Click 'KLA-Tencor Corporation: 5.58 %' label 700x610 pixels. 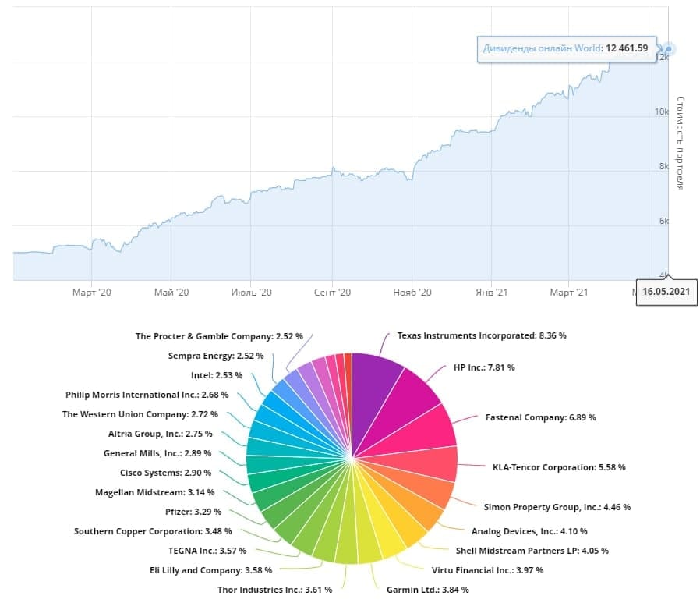pos(559,467)
